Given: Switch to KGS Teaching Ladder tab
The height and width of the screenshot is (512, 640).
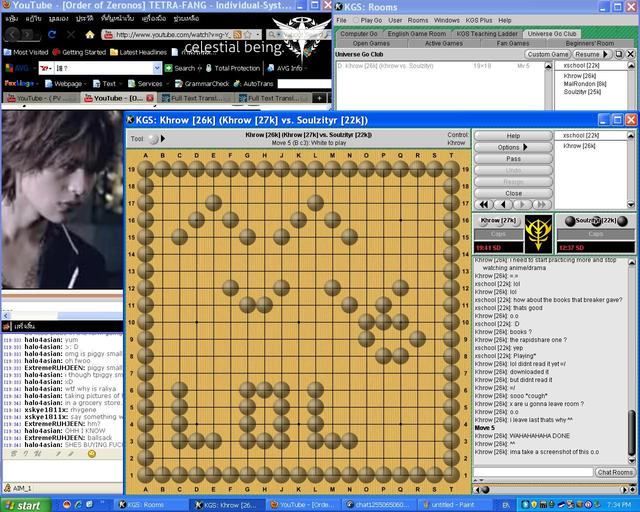Looking at the screenshot, I should [x=487, y=34].
